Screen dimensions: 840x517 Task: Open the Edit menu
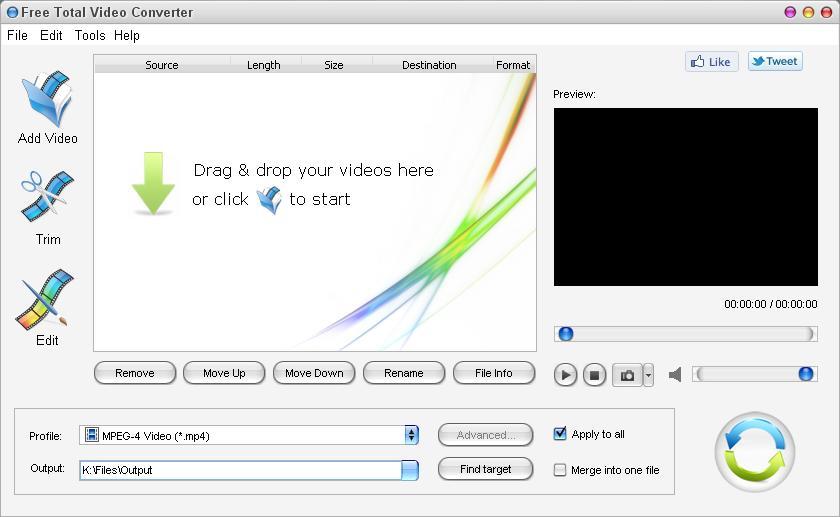(x=51, y=35)
